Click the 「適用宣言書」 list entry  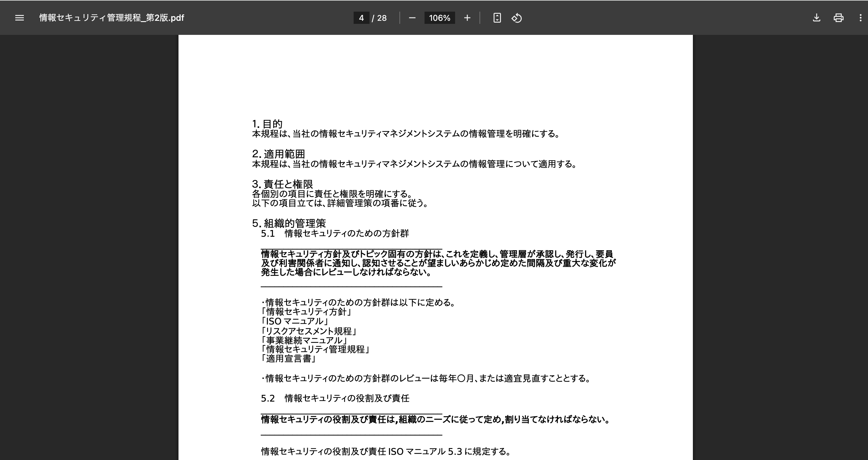click(289, 358)
